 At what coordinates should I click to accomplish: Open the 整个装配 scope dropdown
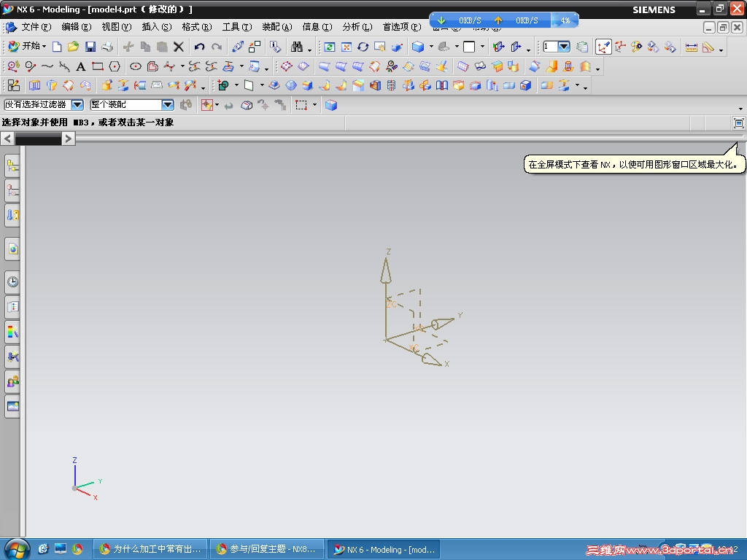pos(132,105)
